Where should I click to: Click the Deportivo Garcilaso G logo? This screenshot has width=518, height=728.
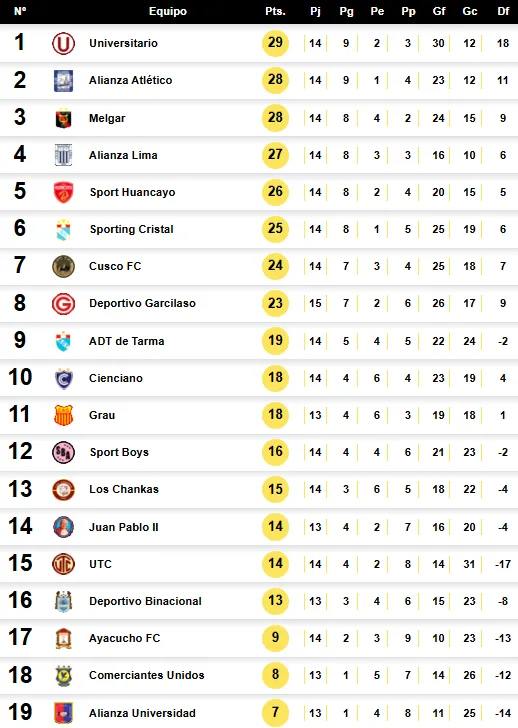coord(63,304)
